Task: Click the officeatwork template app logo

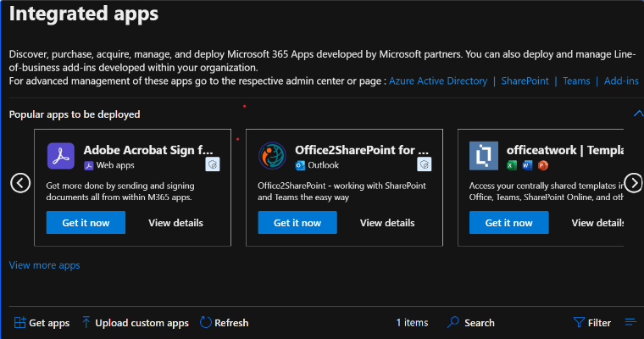Action: 483,156
